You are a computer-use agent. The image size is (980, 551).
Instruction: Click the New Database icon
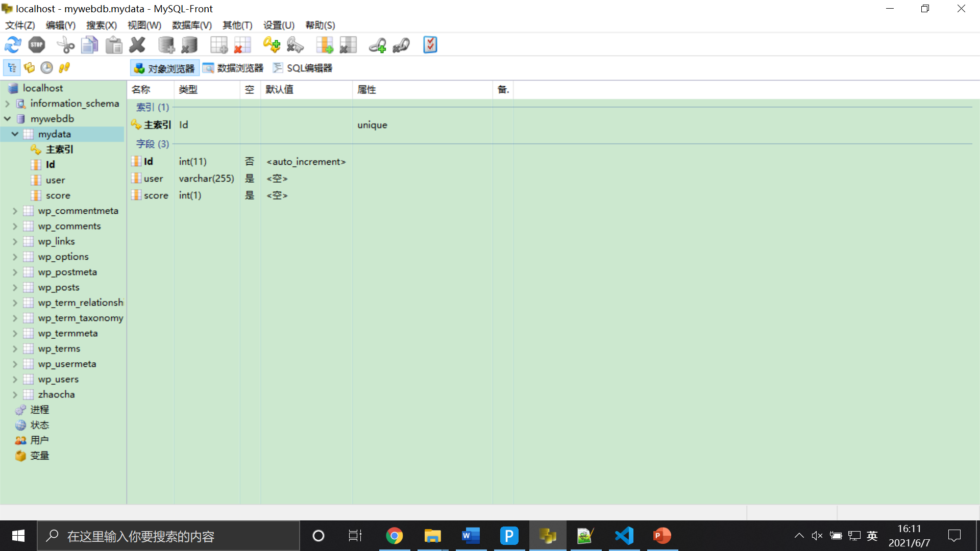coord(166,45)
